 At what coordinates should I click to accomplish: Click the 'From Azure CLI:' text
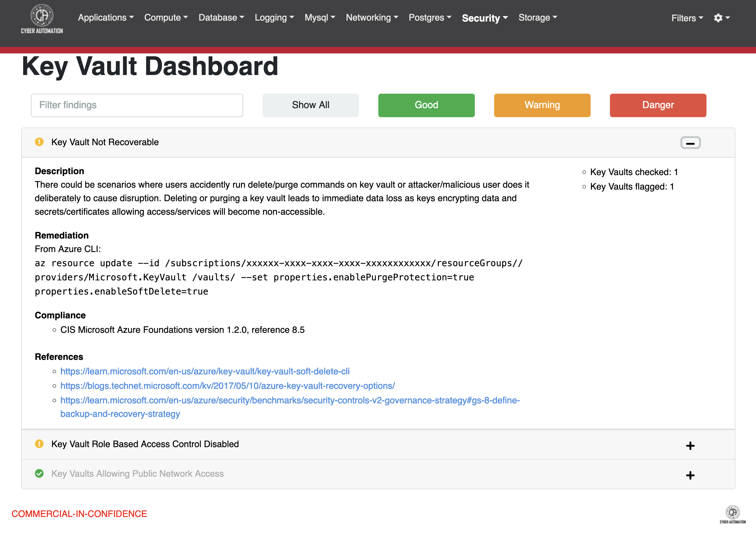[x=68, y=249]
